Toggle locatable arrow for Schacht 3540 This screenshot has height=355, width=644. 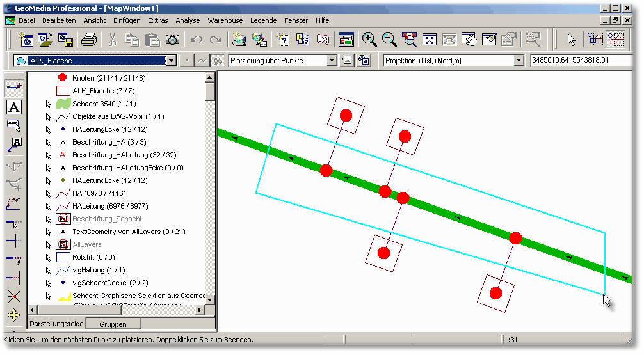point(48,104)
